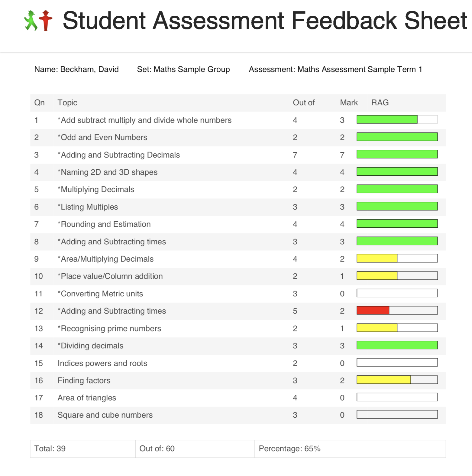Click the Out of column header
The image size is (472, 476).
pos(303,103)
